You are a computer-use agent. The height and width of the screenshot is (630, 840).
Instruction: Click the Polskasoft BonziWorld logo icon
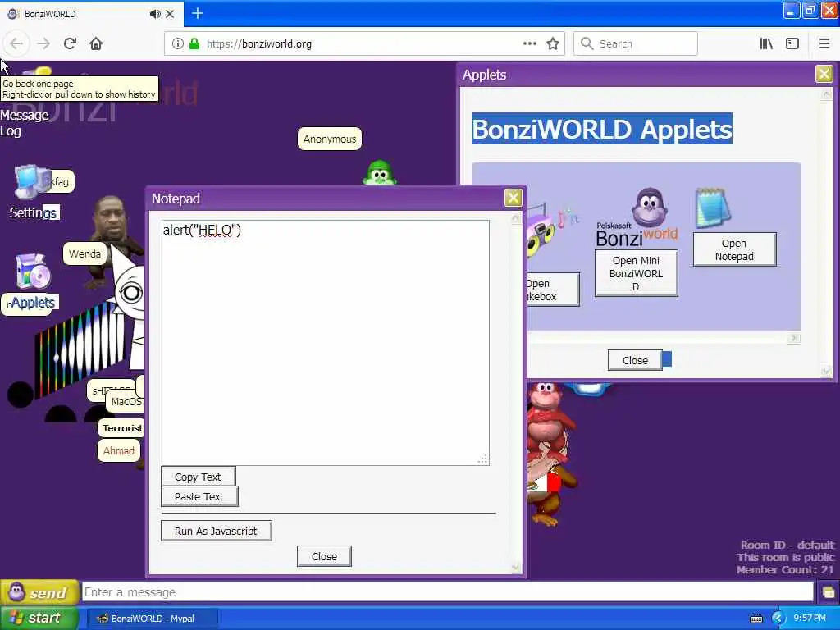tap(637, 218)
